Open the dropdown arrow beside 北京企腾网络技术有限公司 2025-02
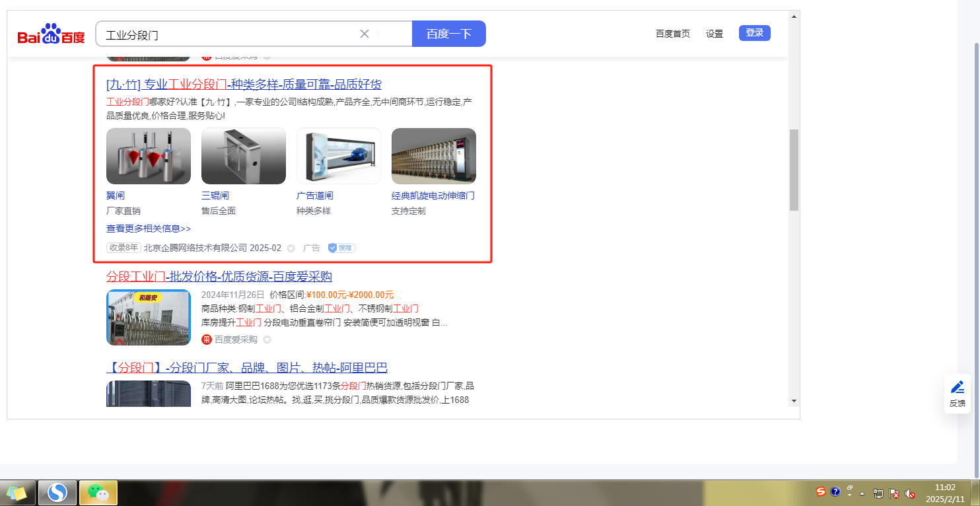The image size is (980, 506). pyautogui.click(x=291, y=248)
